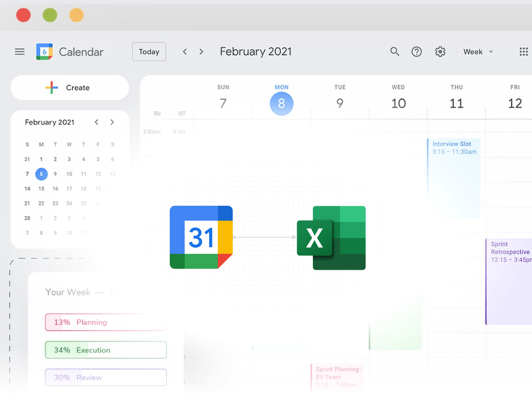The width and height of the screenshot is (532, 415).
Task: Click the Google Calendar logo
Action: pyautogui.click(x=44, y=51)
